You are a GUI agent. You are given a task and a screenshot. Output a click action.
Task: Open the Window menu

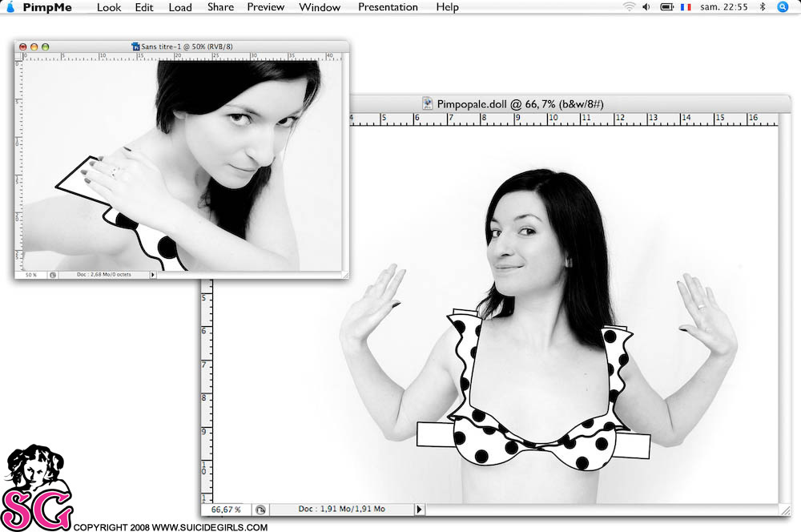[x=320, y=7]
